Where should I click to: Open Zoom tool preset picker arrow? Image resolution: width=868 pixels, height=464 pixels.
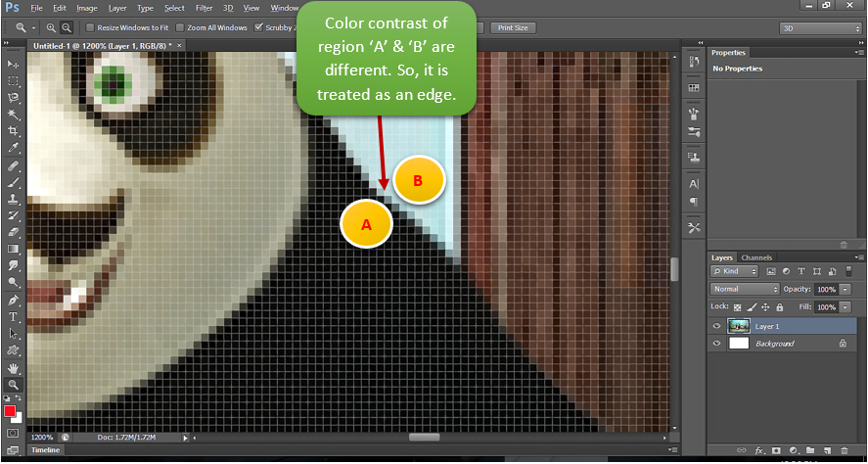(x=34, y=27)
